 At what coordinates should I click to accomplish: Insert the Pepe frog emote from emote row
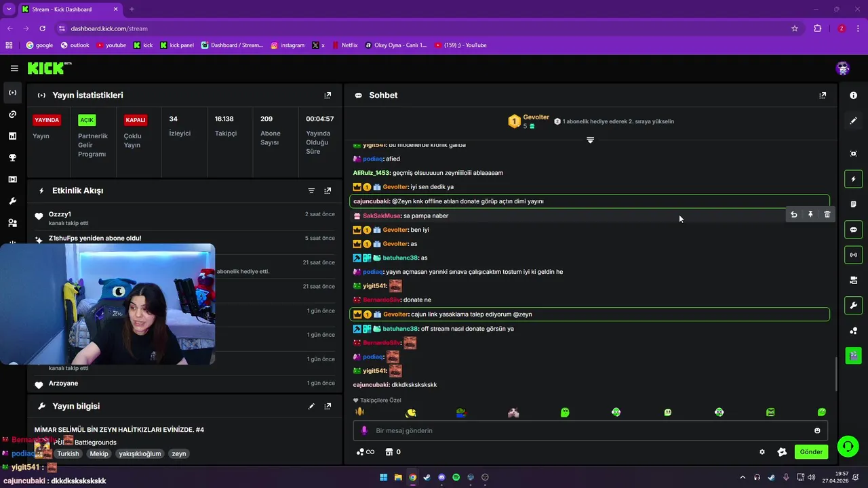pyautogui.click(x=461, y=412)
